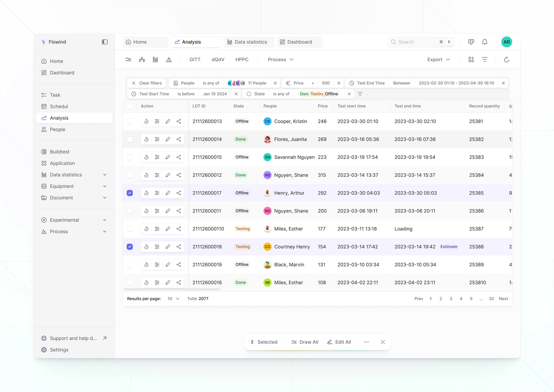
Task: Uncheck the selected Henry, Arthur row
Action: click(130, 193)
